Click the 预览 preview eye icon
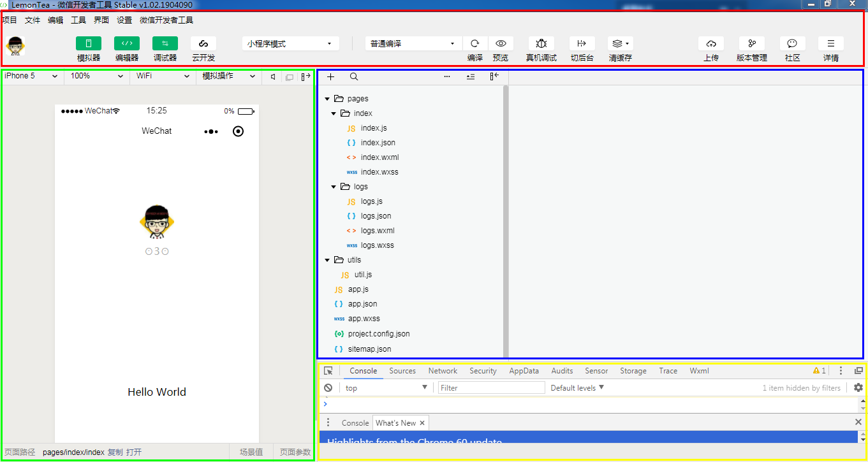 [501, 43]
